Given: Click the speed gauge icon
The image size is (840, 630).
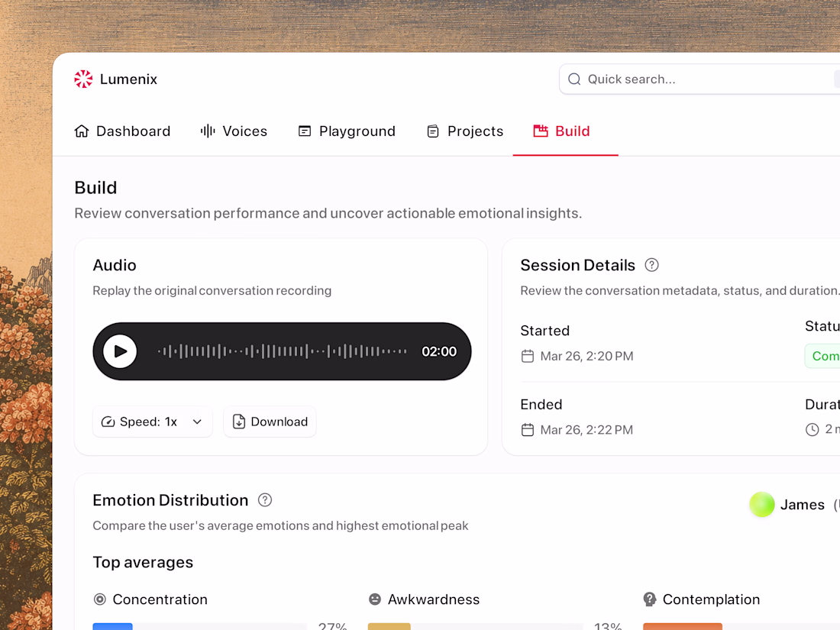Looking at the screenshot, I should [x=108, y=422].
